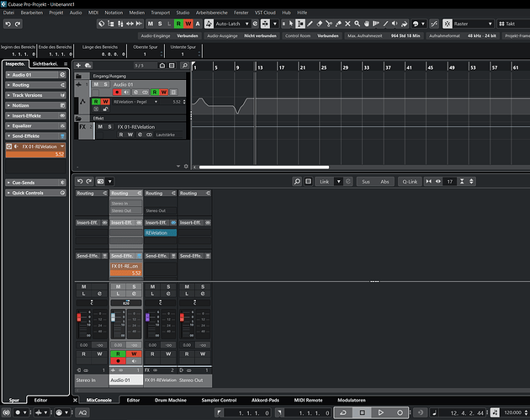Mute the Audio 01 track

click(97, 84)
